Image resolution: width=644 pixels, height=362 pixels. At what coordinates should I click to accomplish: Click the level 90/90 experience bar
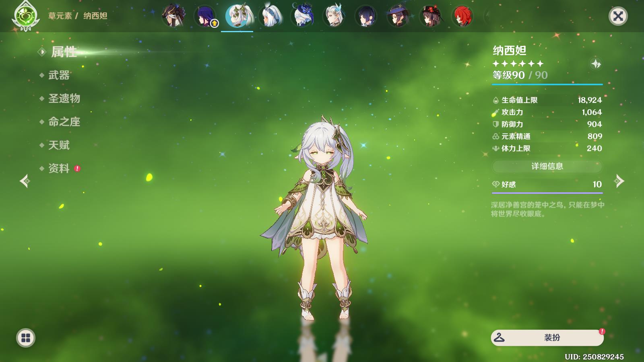point(547,84)
